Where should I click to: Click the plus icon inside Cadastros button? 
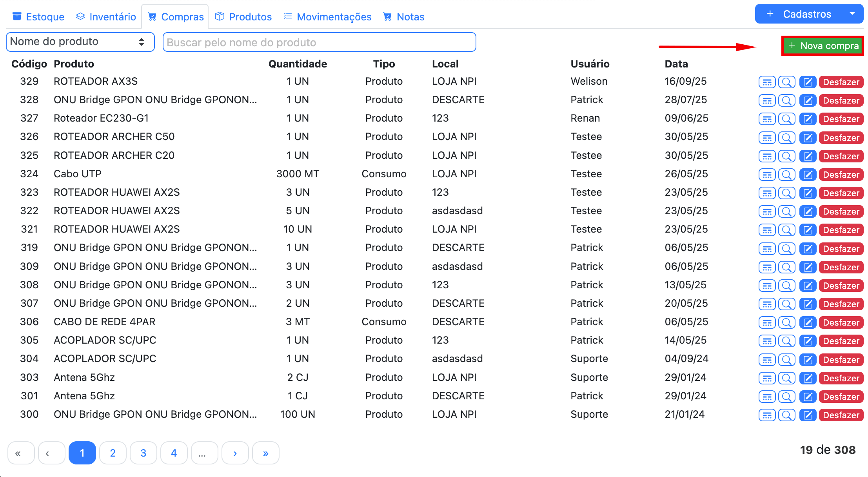coord(771,13)
